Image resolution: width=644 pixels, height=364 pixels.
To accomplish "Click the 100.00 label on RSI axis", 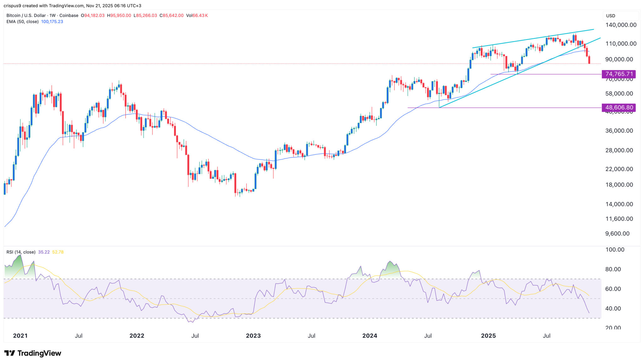I will [615, 250].
